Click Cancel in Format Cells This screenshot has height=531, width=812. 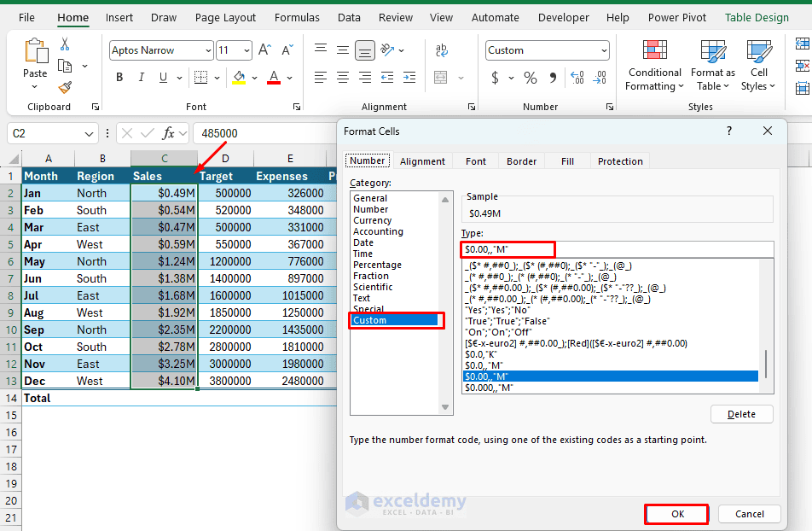(750, 514)
